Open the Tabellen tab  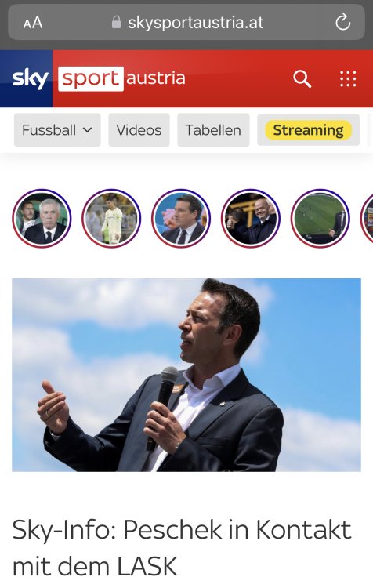point(213,130)
